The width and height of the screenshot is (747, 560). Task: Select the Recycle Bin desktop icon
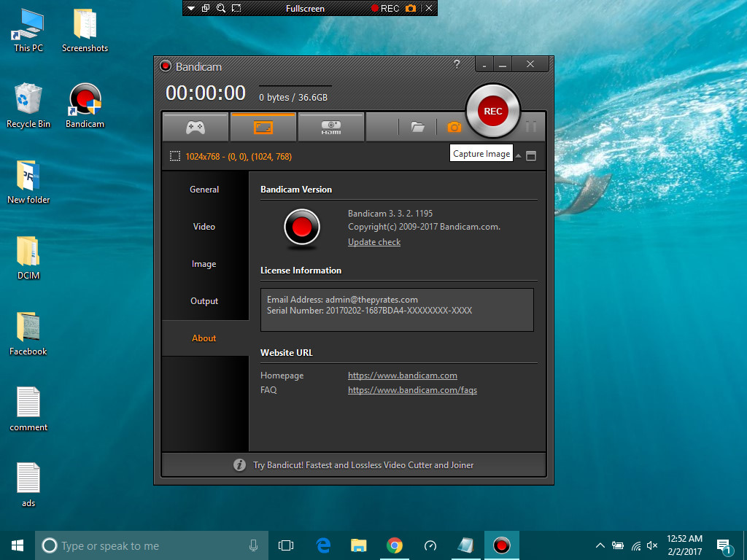28,106
